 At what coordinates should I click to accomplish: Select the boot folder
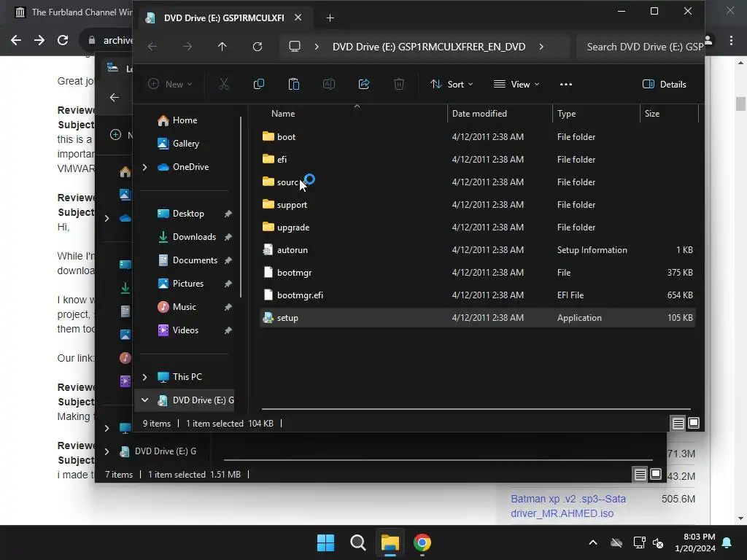click(477, 137)
